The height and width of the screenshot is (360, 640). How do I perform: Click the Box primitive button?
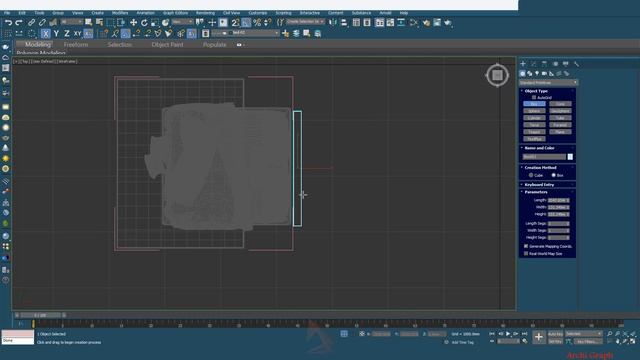point(534,104)
